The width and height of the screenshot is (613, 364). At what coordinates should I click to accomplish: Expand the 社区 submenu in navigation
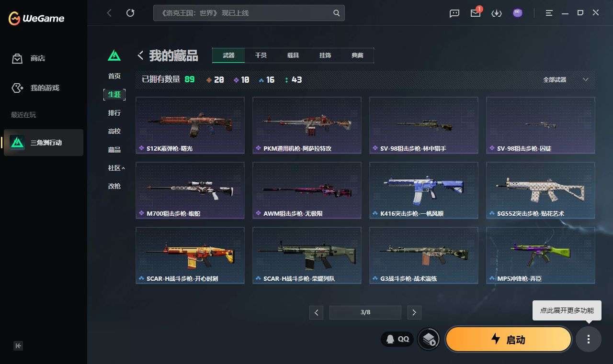coord(116,168)
